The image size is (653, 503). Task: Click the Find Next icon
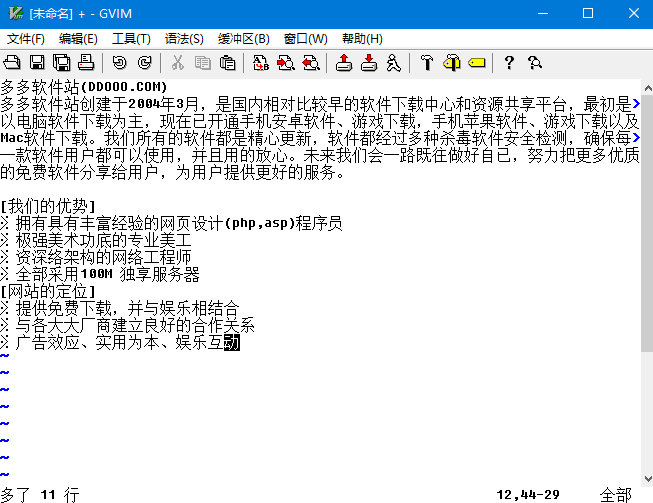286,63
